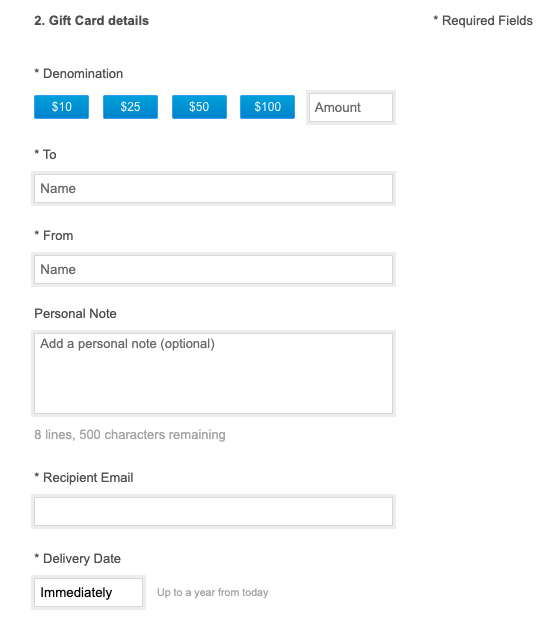Focus the Recipient Email input field
Viewport: 555px width, 618px height.
click(x=213, y=512)
